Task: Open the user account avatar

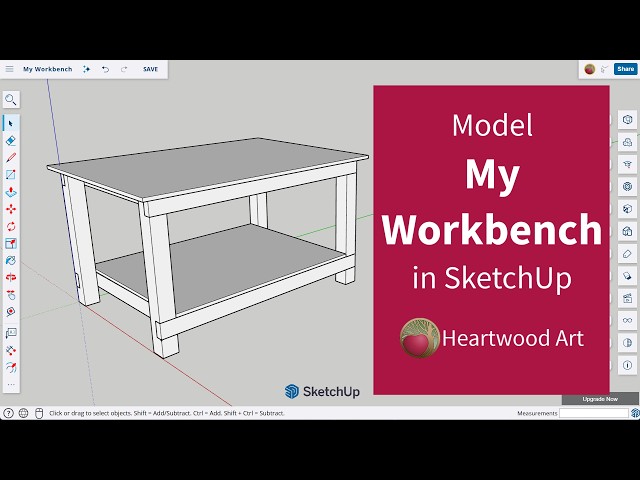Action: click(x=589, y=69)
